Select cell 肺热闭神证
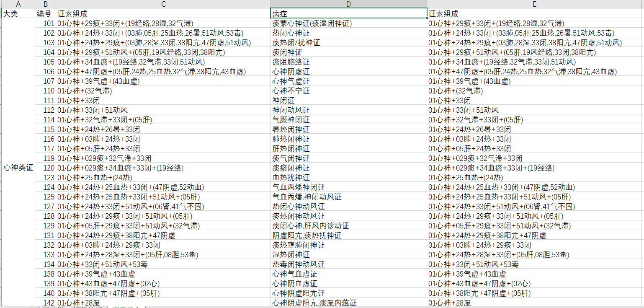644x308 pixels. point(349,139)
